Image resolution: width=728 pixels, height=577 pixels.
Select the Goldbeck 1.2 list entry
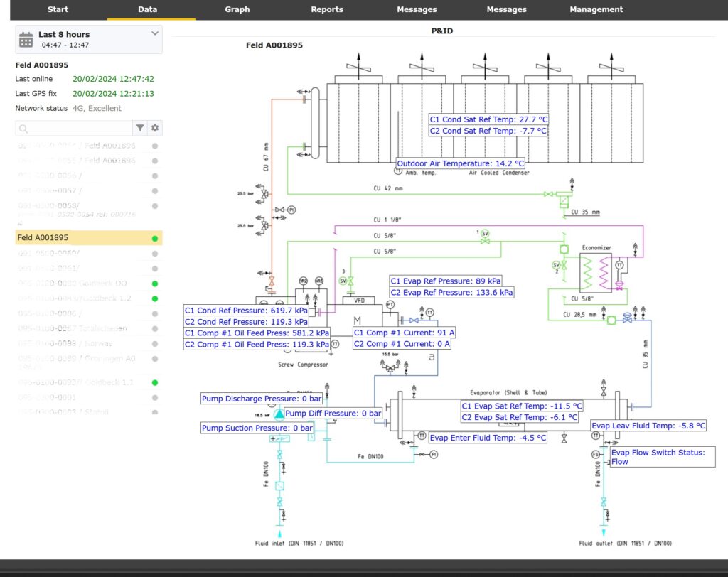(89, 298)
